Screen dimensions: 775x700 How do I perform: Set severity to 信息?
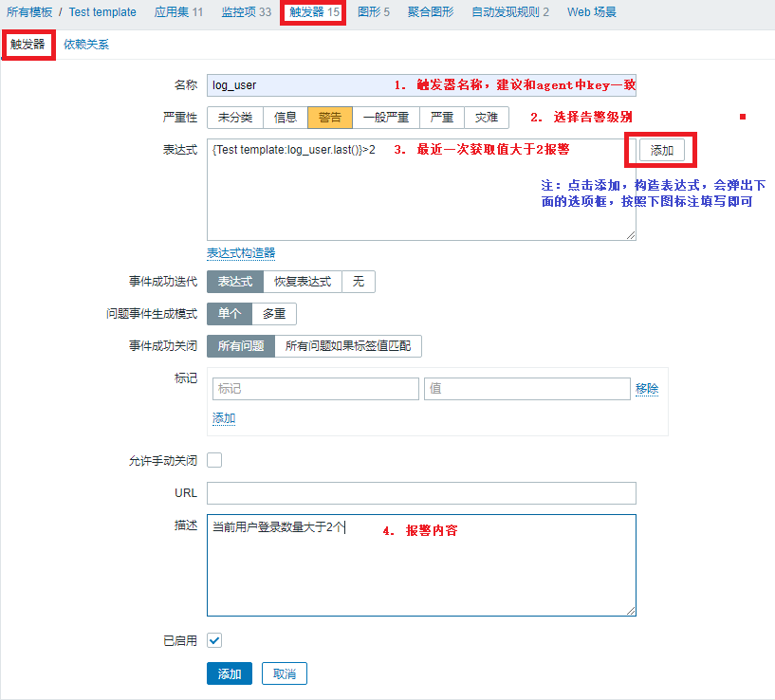coord(286,118)
